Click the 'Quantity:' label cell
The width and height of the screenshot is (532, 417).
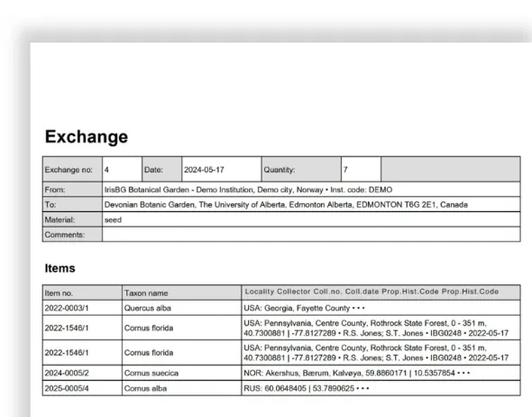coord(301,169)
